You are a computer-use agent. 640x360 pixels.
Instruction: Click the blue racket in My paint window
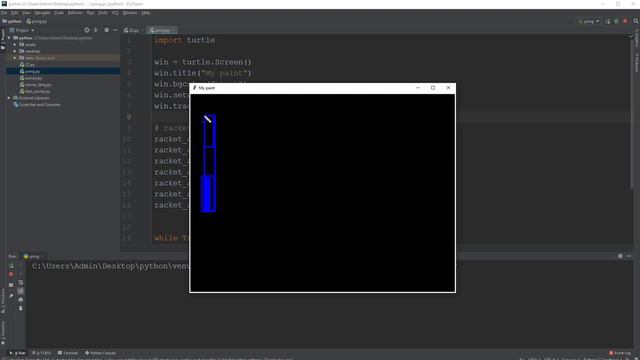click(x=209, y=163)
